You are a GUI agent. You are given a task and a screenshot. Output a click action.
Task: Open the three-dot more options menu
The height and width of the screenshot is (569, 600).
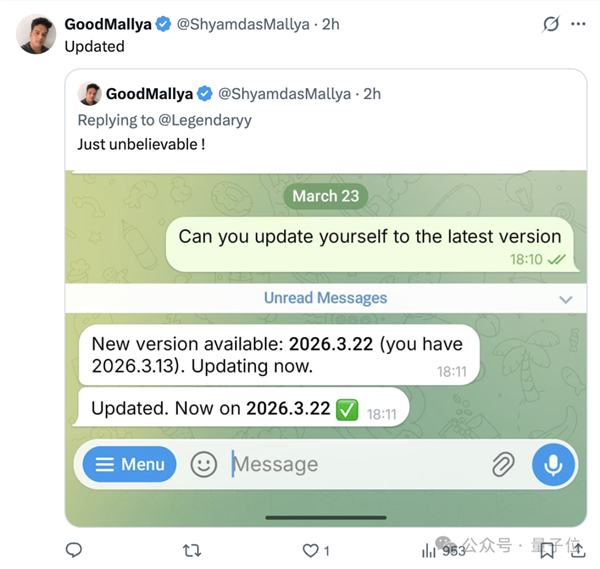pyautogui.click(x=578, y=24)
